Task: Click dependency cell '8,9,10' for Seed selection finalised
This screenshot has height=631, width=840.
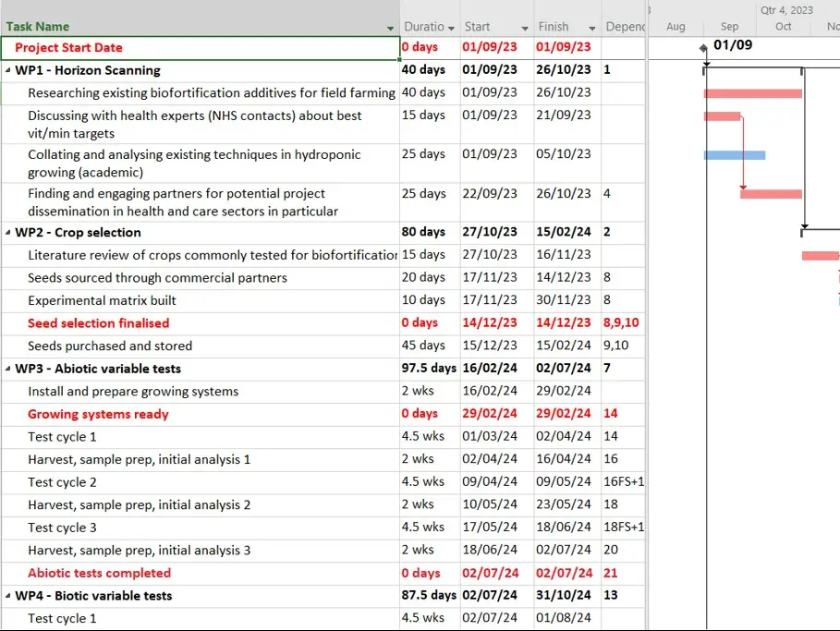Action: coord(621,323)
